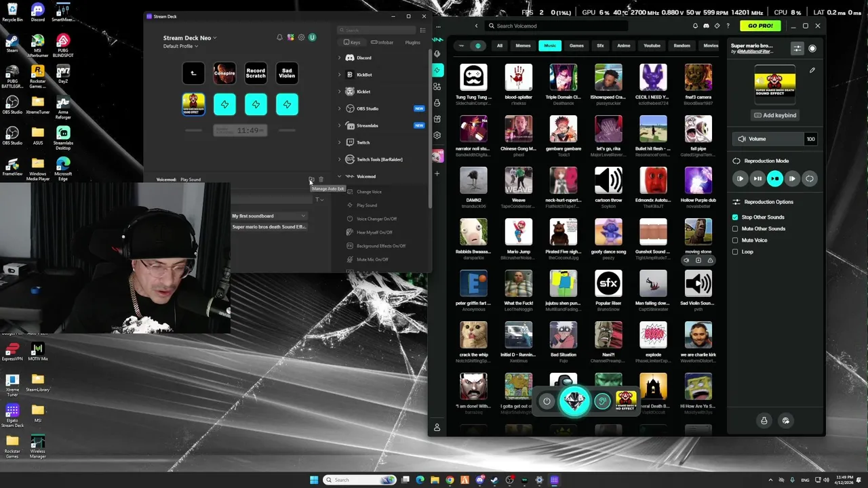Select Hear Myself On/Off action
The width and height of the screenshot is (868, 488).
[374, 232]
